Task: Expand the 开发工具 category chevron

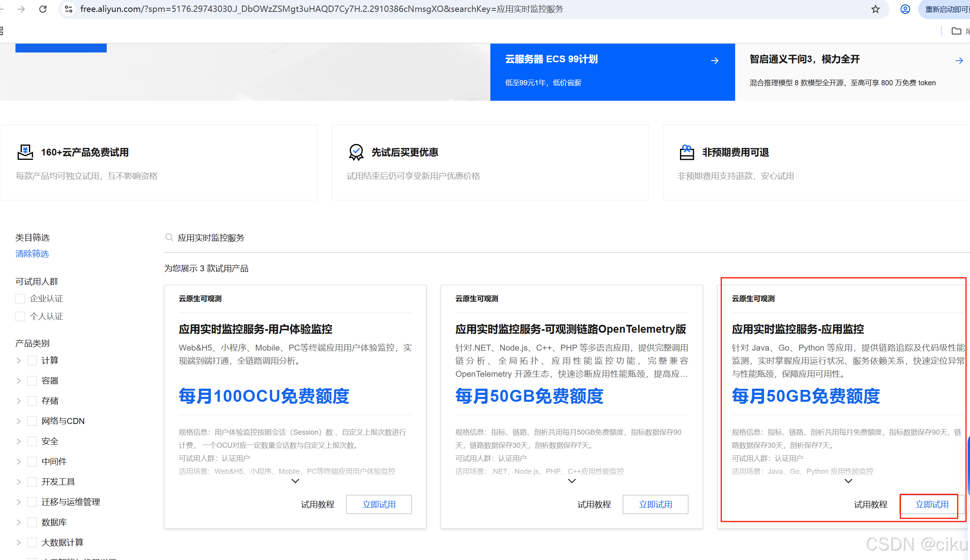Action: click(x=19, y=482)
